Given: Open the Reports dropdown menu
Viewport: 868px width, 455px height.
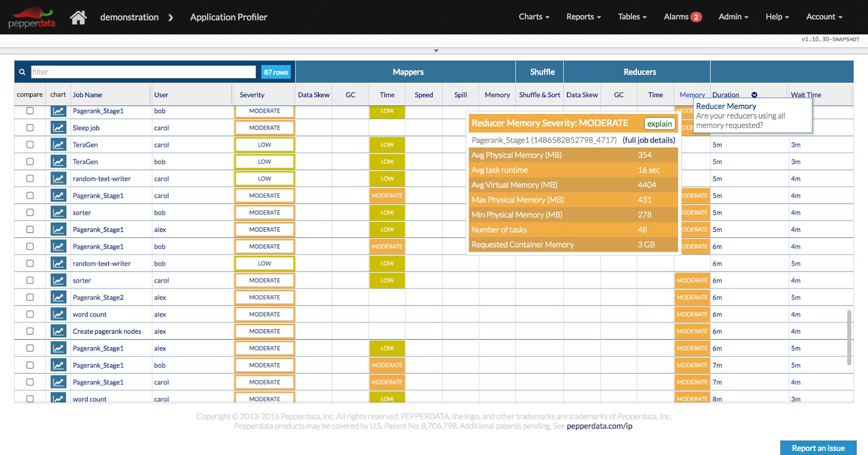Looking at the screenshot, I should pos(583,17).
